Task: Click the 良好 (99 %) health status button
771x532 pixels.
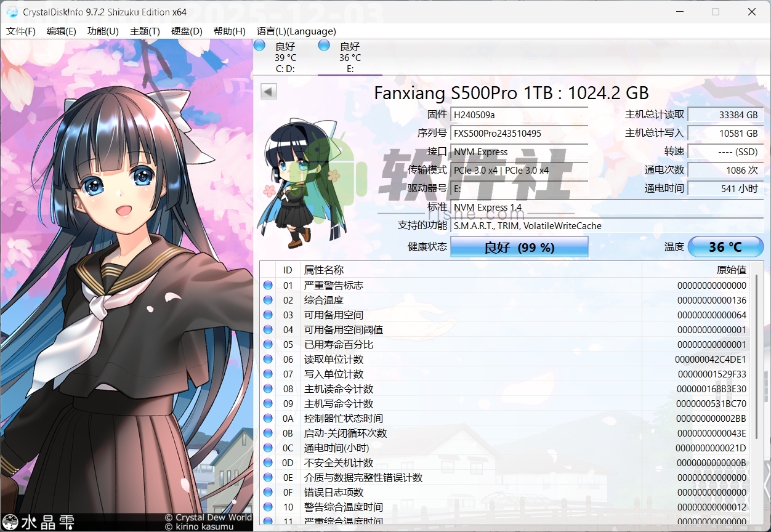Action: [x=519, y=247]
